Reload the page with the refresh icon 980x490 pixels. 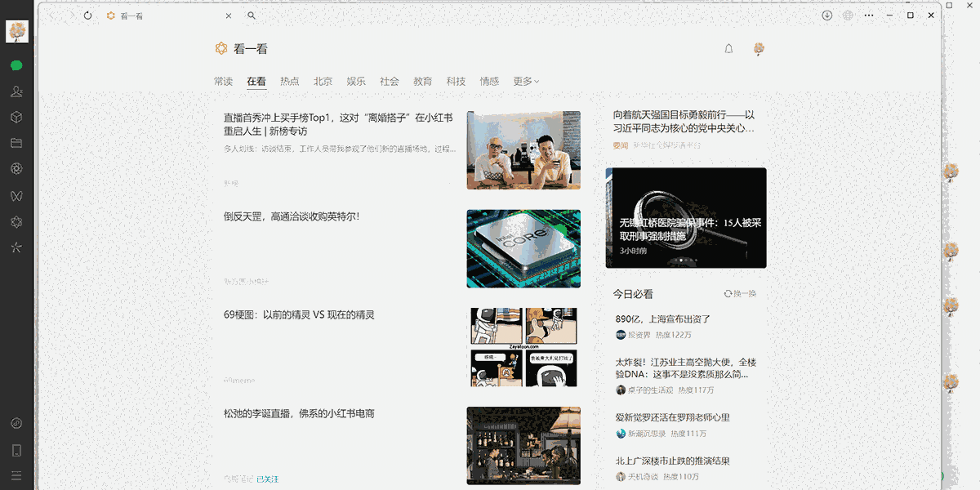click(x=88, y=15)
